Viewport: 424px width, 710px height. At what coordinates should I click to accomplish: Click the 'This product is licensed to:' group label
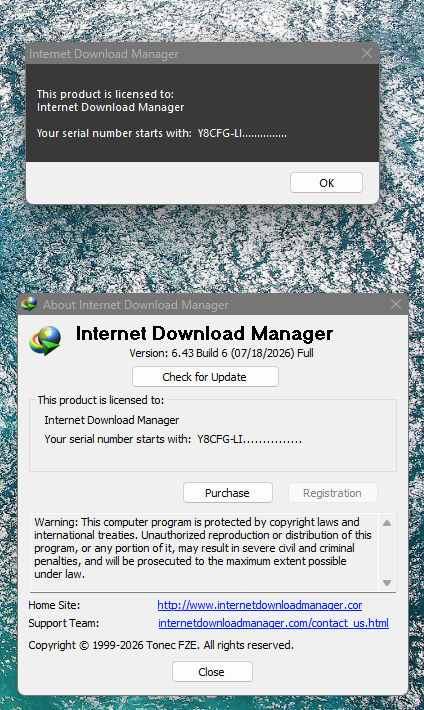pos(101,400)
